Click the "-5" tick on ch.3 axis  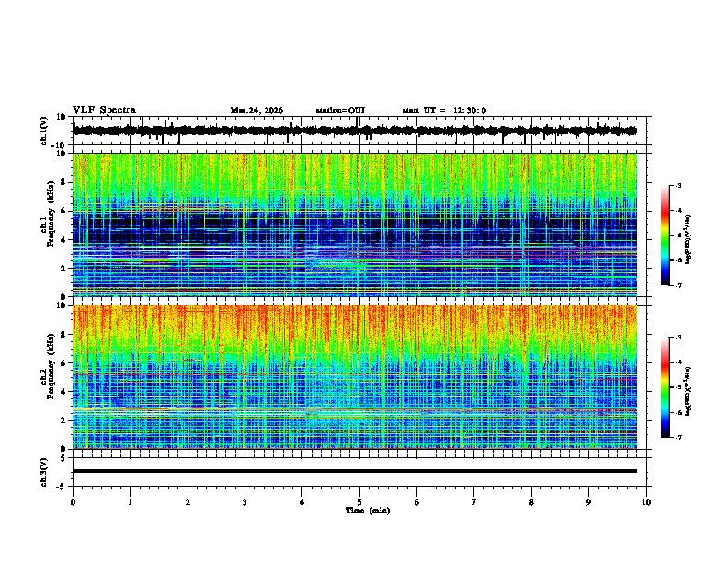(63, 487)
